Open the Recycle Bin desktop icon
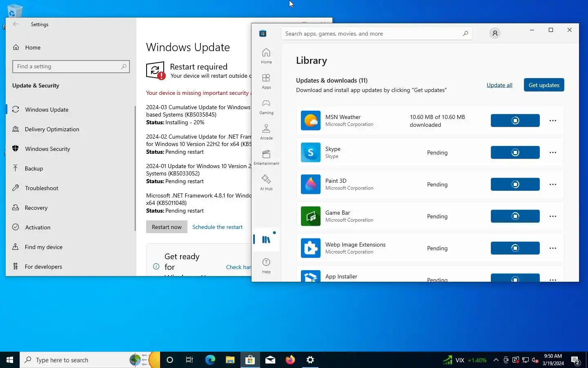This screenshot has width=588, height=368. [x=14, y=11]
